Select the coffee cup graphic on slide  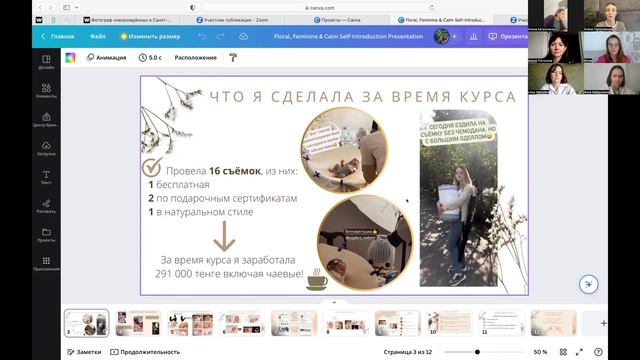[x=317, y=280]
